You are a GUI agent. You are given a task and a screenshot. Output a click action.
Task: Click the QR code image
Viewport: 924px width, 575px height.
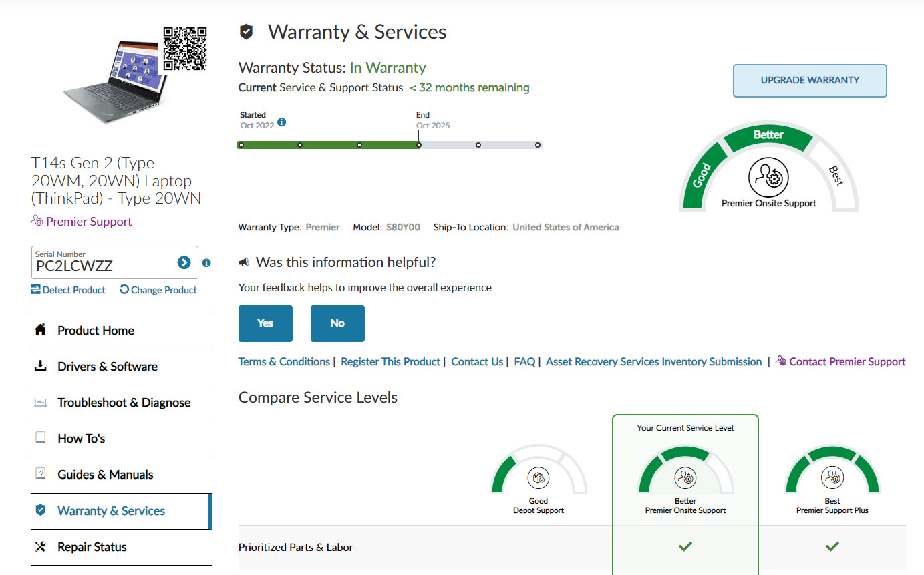[x=185, y=49]
